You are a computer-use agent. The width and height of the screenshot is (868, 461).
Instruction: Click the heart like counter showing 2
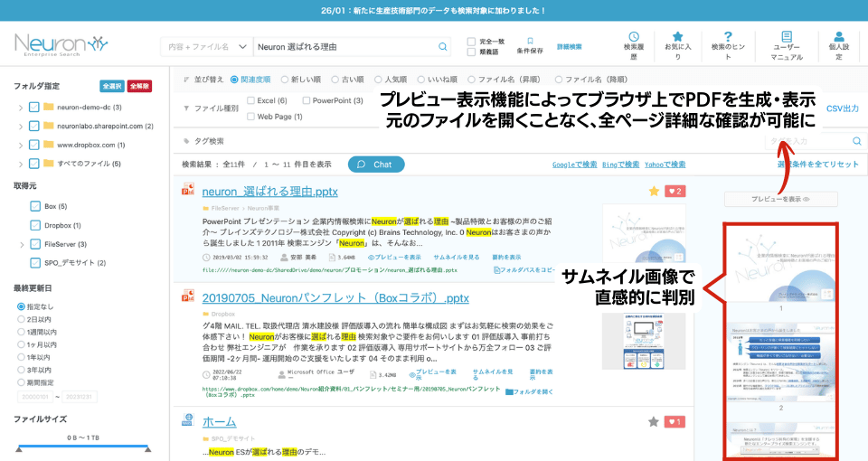point(675,191)
